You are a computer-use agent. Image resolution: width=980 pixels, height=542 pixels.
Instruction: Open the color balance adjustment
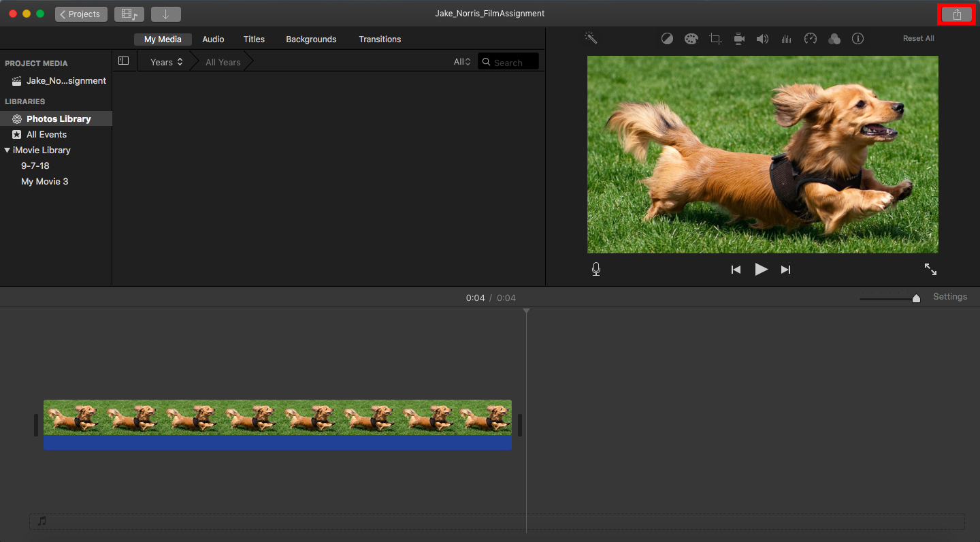point(667,39)
